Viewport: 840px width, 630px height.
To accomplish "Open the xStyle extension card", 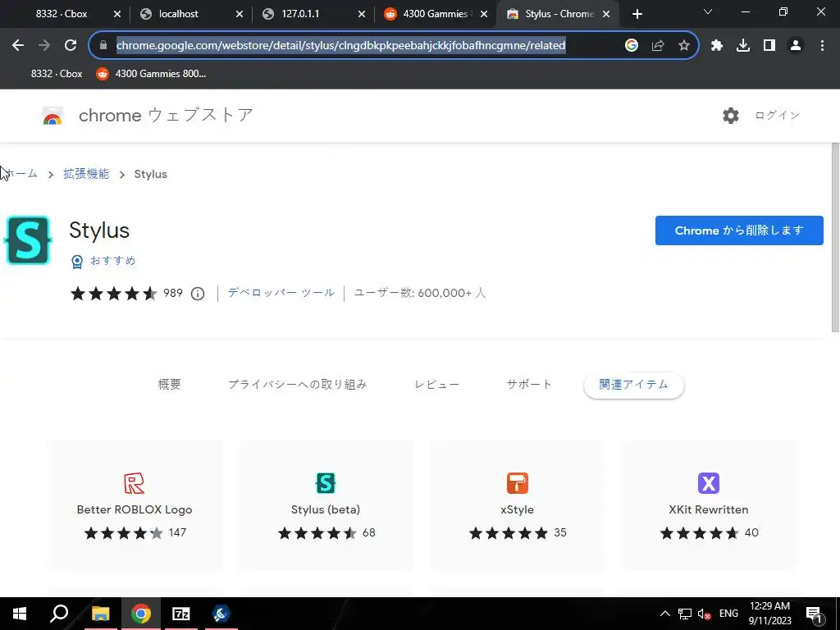I will (518, 505).
